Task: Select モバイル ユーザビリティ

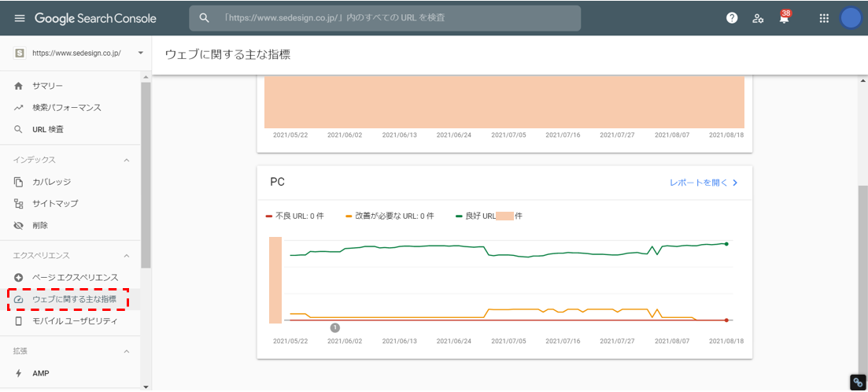Action: (70, 321)
